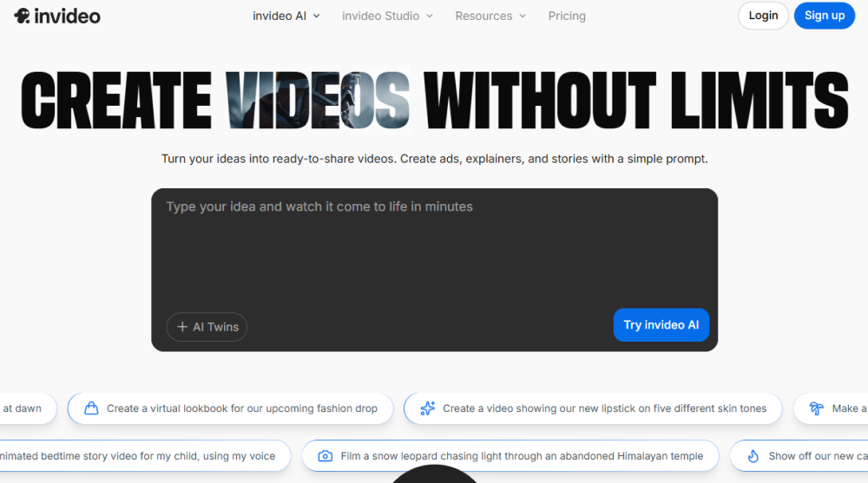Click the sparkle icon on lipstick prompt

pos(427,408)
